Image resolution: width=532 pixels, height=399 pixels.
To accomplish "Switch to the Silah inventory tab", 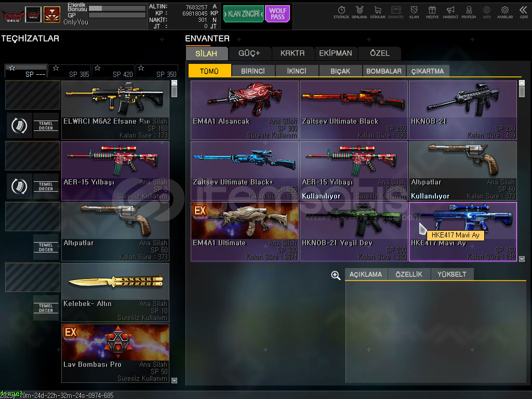I will click(207, 54).
